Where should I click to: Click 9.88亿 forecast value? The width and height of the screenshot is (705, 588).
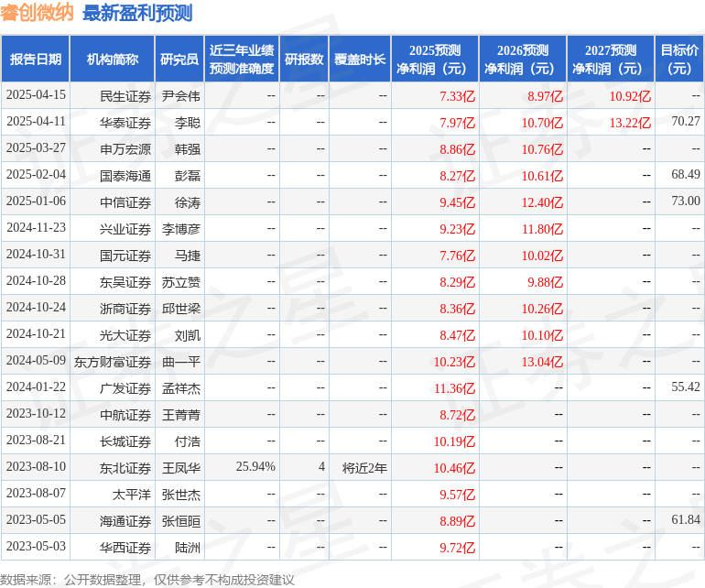coord(545,282)
